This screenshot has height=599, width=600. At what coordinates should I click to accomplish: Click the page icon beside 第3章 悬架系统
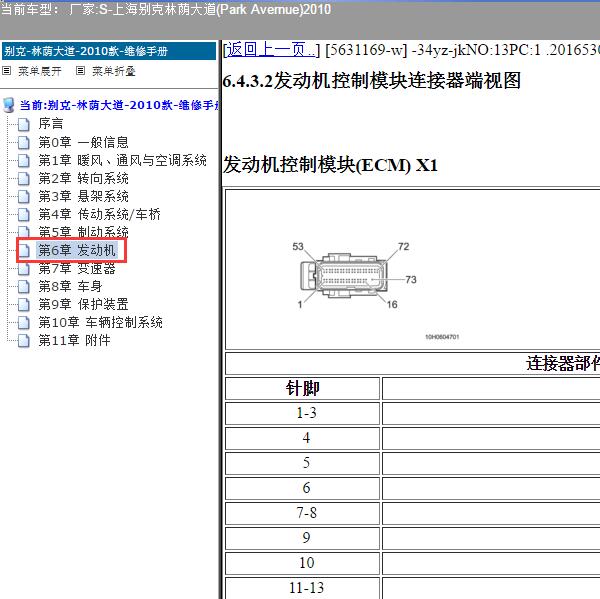point(24,196)
